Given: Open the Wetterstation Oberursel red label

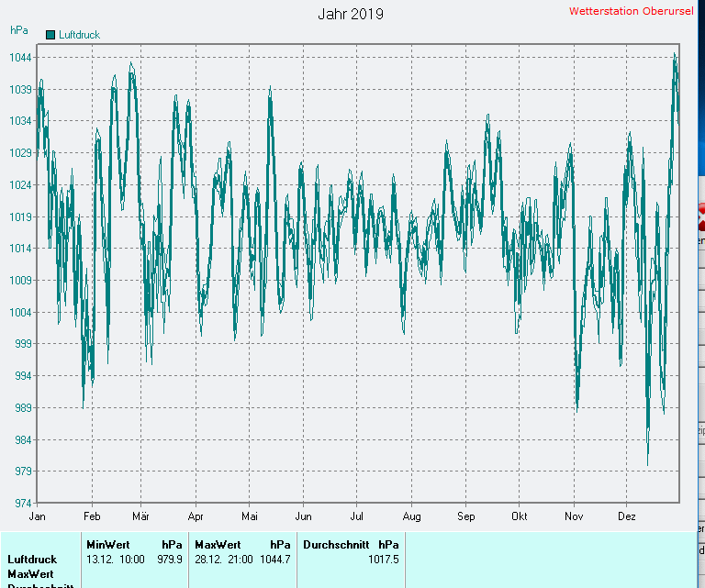Looking at the screenshot, I should [631, 11].
